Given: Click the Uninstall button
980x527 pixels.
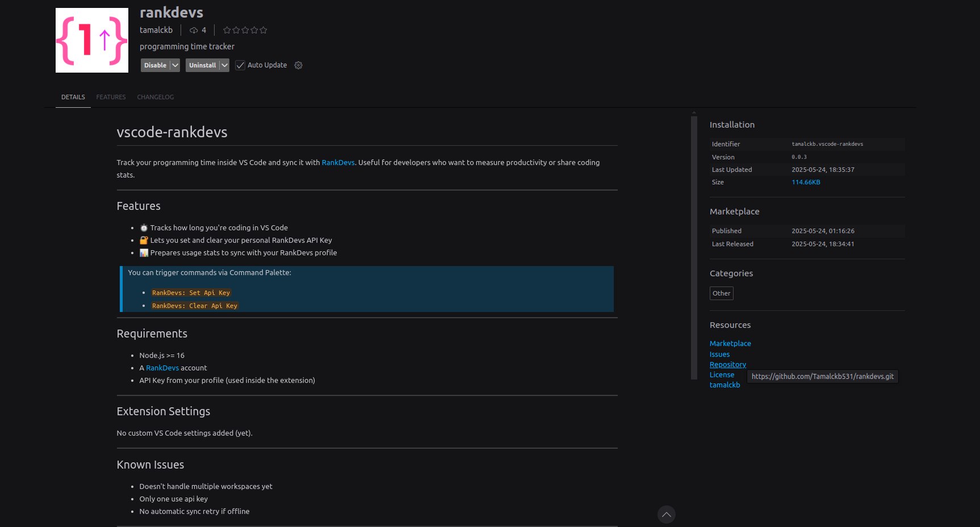Looking at the screenshot, I should coord(202,65).
